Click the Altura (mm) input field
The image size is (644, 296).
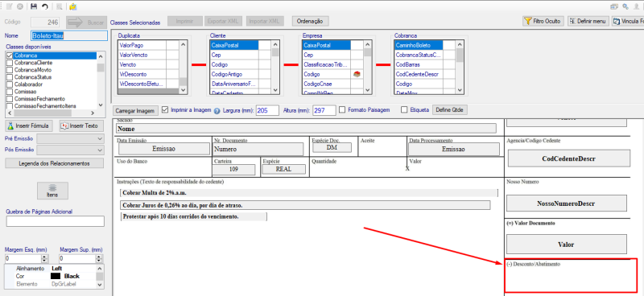[x=324, y=110]
